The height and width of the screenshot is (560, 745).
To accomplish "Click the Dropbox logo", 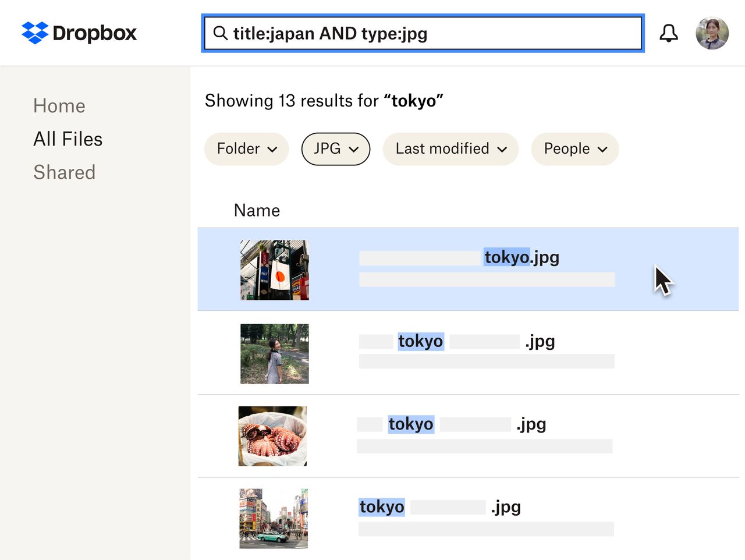I will tap(79, 33).
